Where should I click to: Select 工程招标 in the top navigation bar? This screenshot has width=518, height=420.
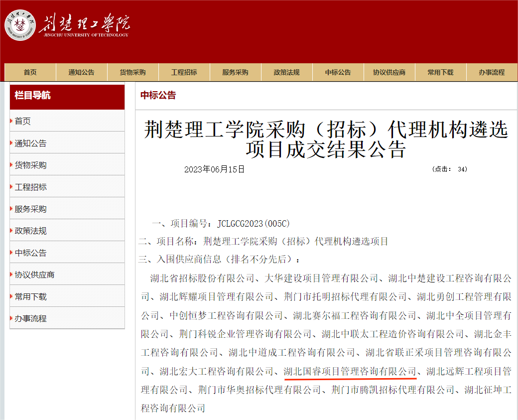(x=184, y=72)
